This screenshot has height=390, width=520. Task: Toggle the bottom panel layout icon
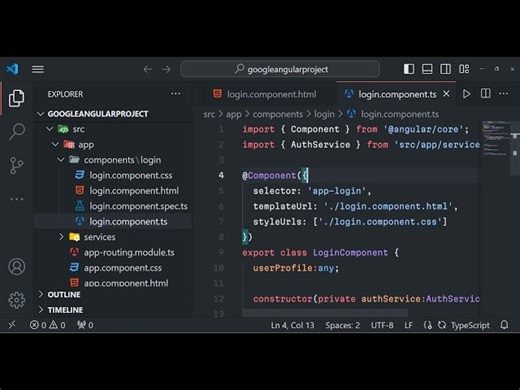click(x=427, y=69)
